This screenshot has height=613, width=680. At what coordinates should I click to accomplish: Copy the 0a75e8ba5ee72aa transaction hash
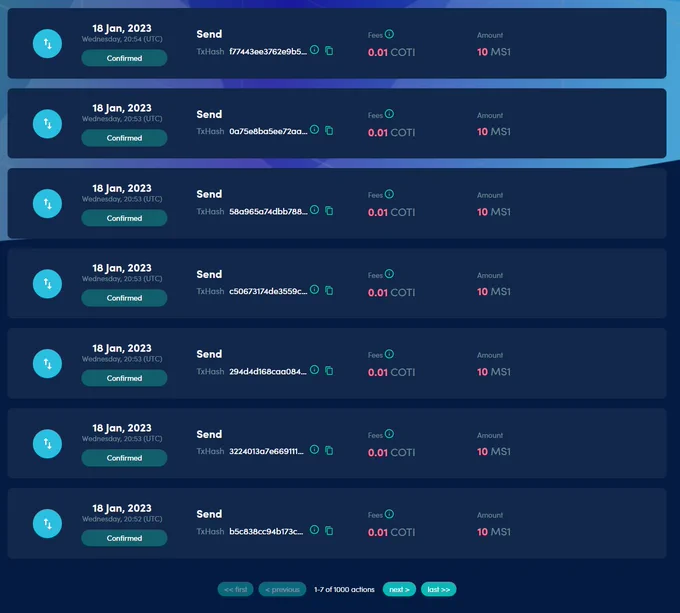pos(329,130)
